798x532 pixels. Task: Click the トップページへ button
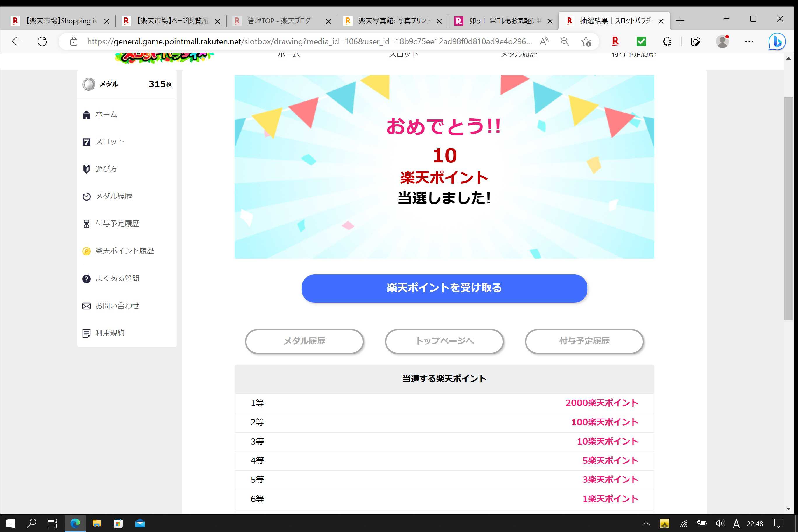(x=444, y=341)
